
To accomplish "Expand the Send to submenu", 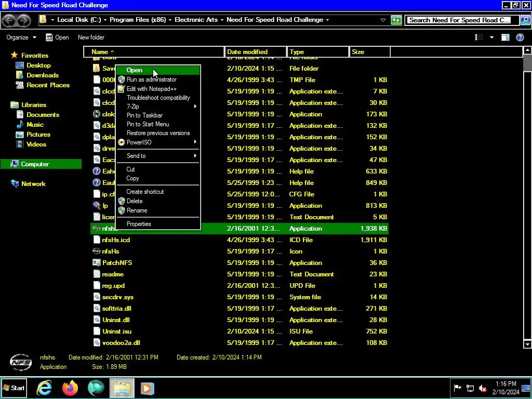I will coord(158,156).
